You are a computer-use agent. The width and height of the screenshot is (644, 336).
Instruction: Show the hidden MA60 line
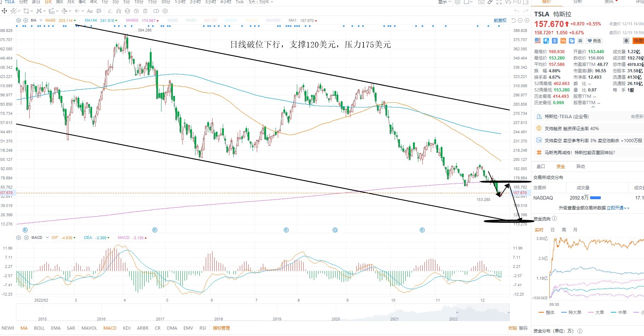[191, 21]
